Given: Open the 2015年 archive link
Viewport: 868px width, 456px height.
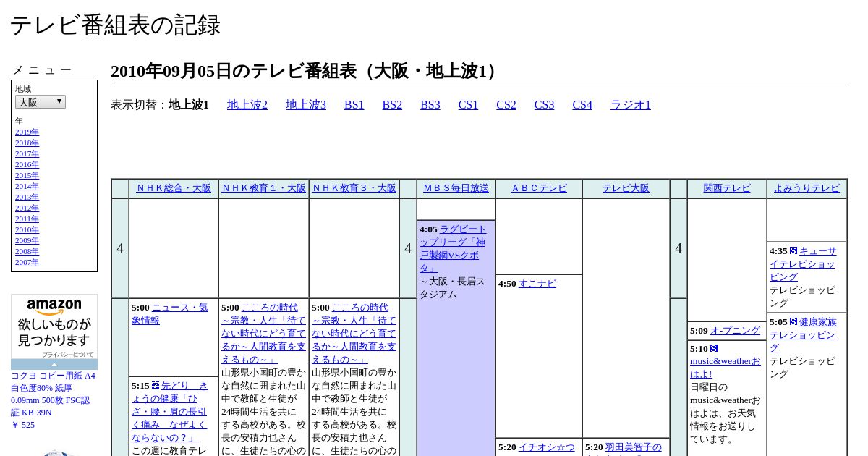Looking at the screenshot, I should pos(27,176).
